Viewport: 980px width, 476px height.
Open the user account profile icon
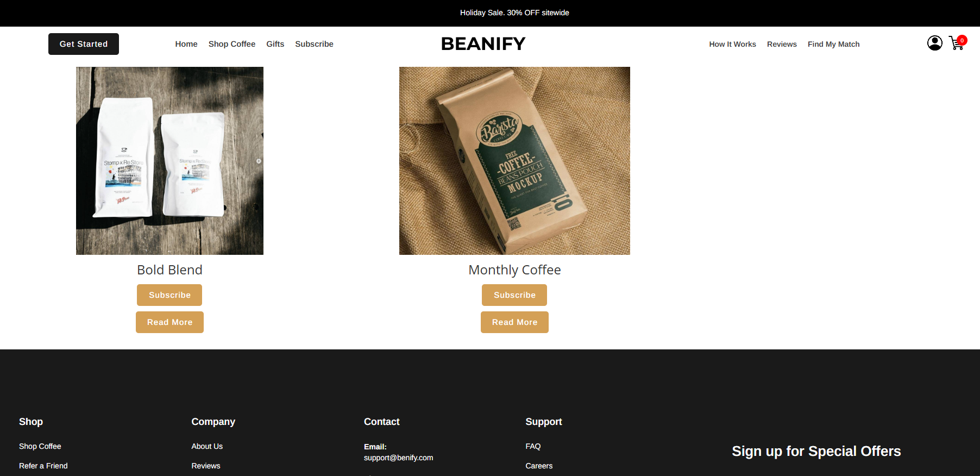tap(934, 43)
